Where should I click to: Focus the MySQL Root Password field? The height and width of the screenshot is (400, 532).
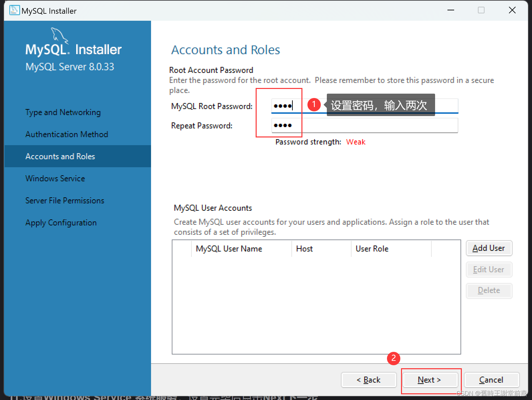[x=364, y=106]
